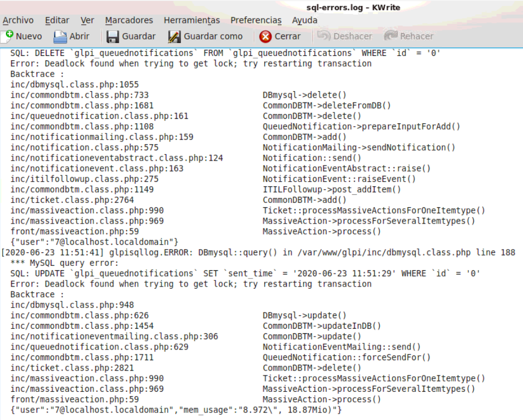Open the Archivo menu
Viewport: 523px width, 420px height.
click(x=18, y=20)
